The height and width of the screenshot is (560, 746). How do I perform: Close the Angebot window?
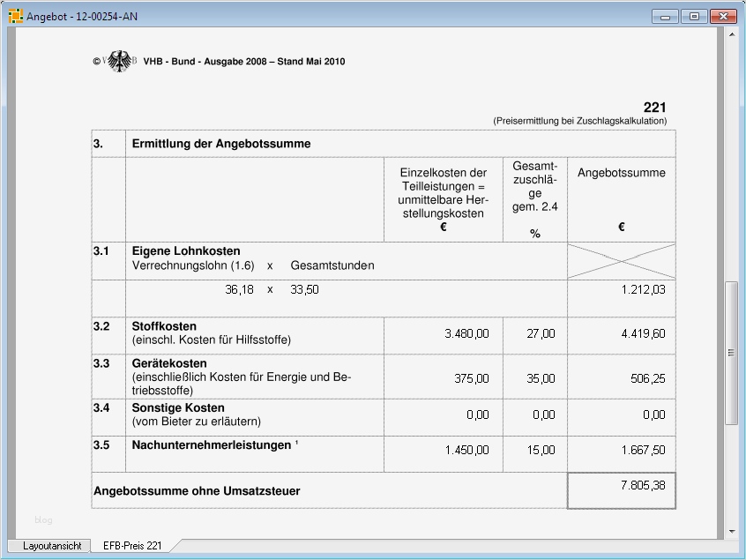click(x=723, y=17)
